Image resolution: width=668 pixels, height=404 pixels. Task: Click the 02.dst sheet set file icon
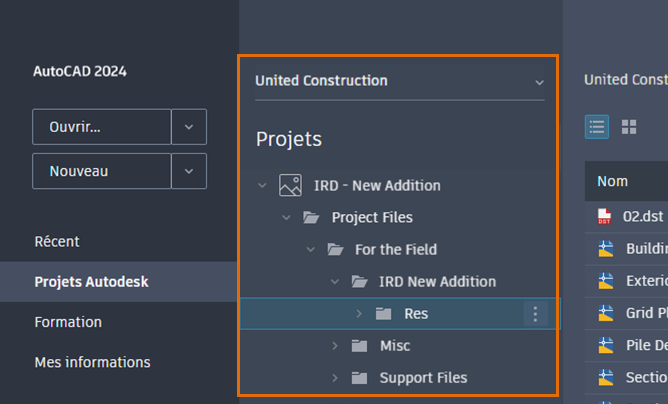coord(604,216)
